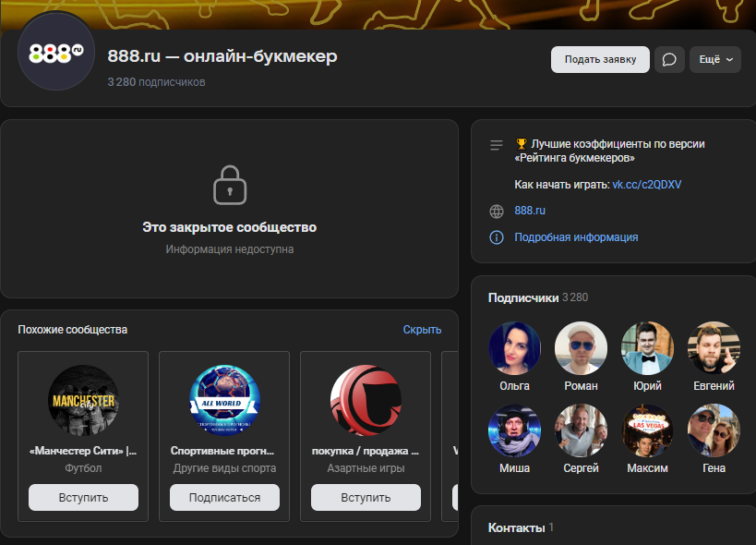Open the vk.cc/c2QDXV link
The image size is (756, 545).
coord(646,185)
